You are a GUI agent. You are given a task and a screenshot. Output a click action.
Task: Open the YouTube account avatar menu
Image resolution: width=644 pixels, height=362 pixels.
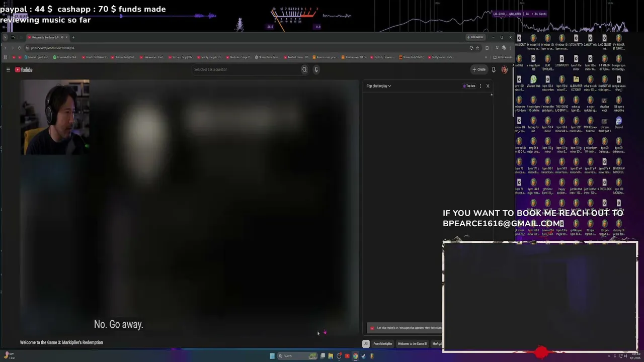tap(504, 70)
